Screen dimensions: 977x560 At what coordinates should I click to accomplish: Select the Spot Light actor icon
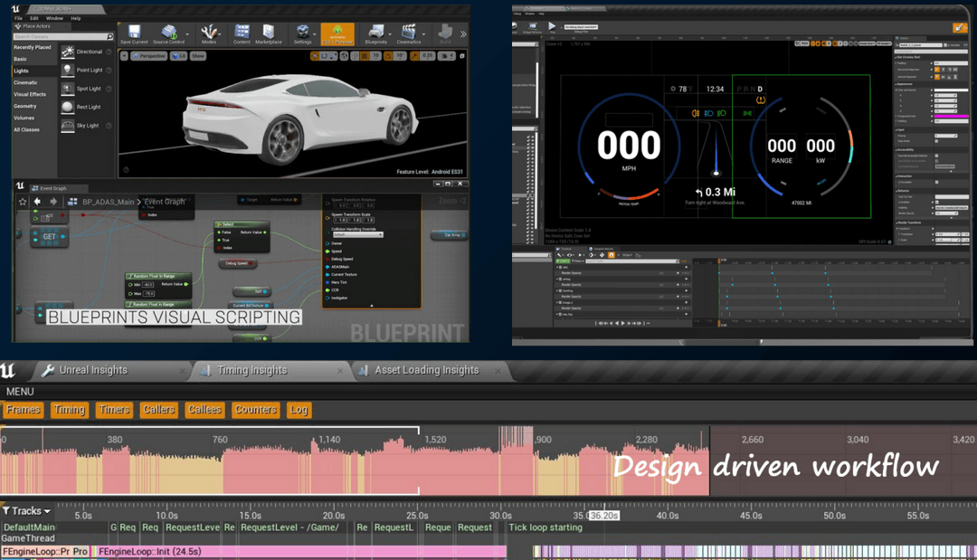click(x=68, y=89)
